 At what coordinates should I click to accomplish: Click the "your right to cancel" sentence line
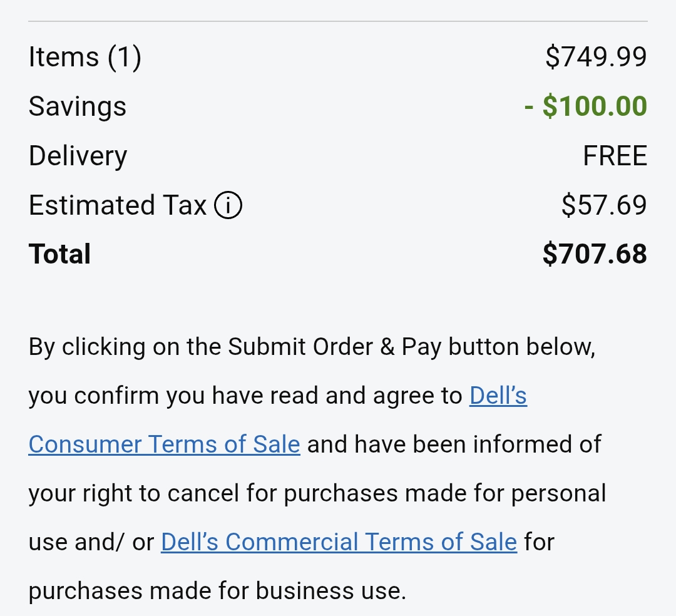[317, 493]
